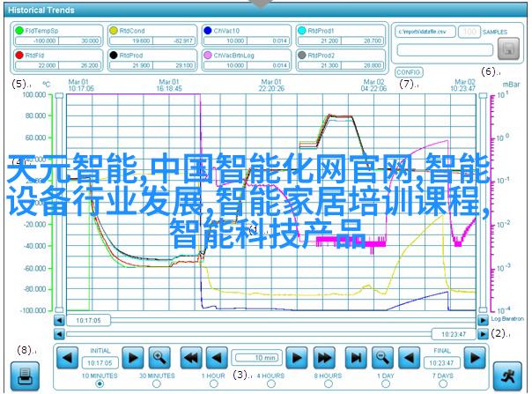Click the 10 min interval field
The image size is (532, 394).
pyautogui.click(x=257, y=358)
